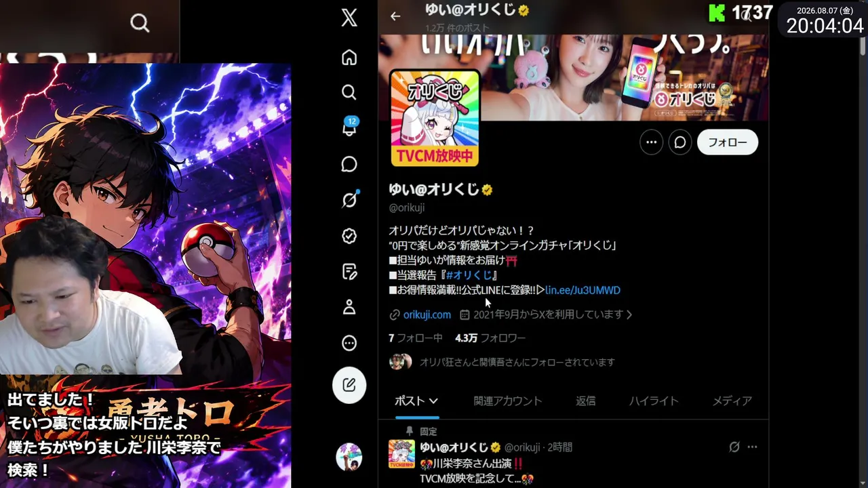Viewport: 868px width, 488px height.
Task: Click the 担当ゆいが情報をお届け bio line
Action: point(453,260)
